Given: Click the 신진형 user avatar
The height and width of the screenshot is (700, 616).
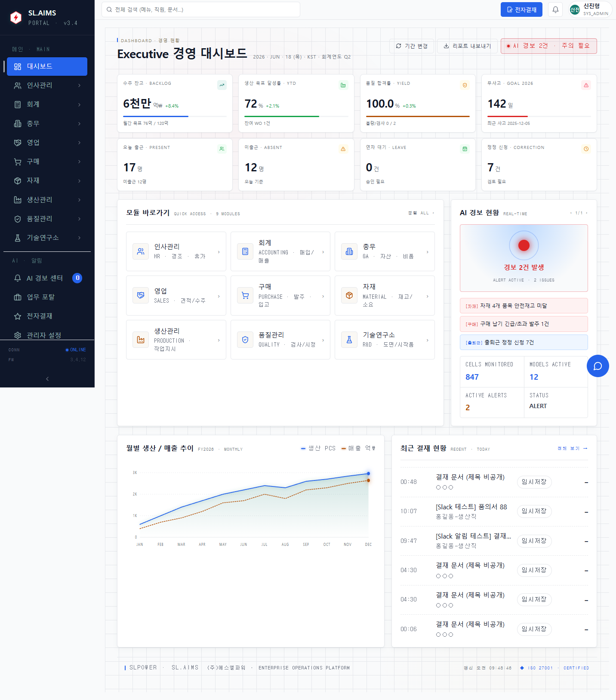Looking at the screenshot, I should coord(575,9).
